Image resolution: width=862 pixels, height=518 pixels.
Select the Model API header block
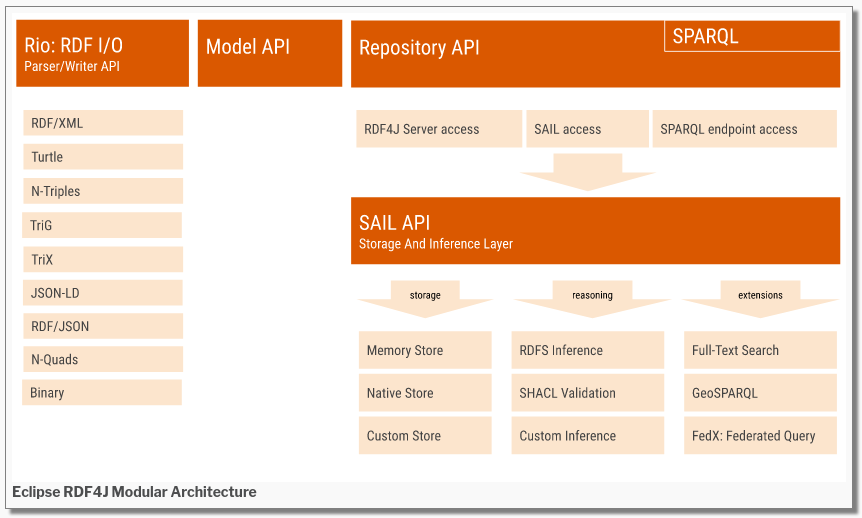point(270,54)
